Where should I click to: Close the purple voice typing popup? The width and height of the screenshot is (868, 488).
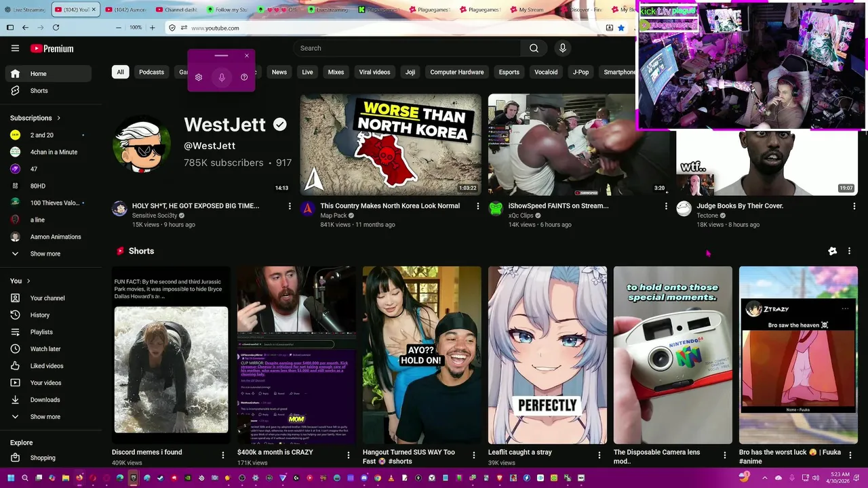coord(247,56)
